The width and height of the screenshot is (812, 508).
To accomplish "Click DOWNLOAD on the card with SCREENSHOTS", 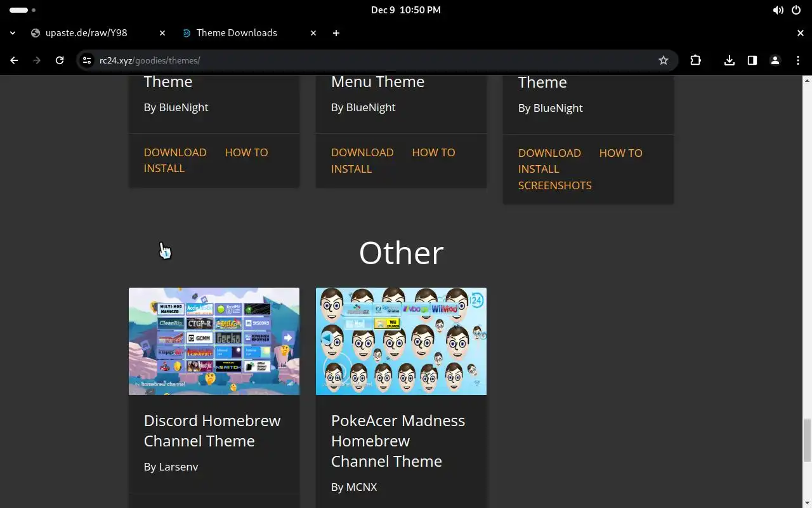I will point(549,153).
